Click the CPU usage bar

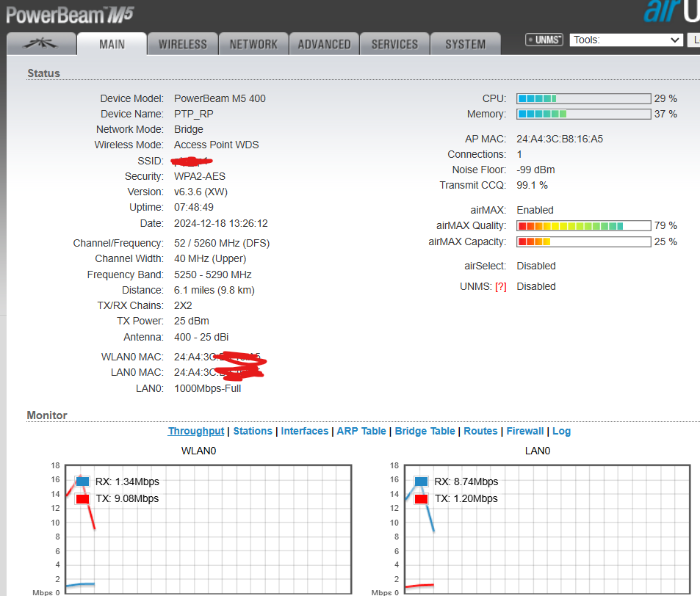point(583,98)
